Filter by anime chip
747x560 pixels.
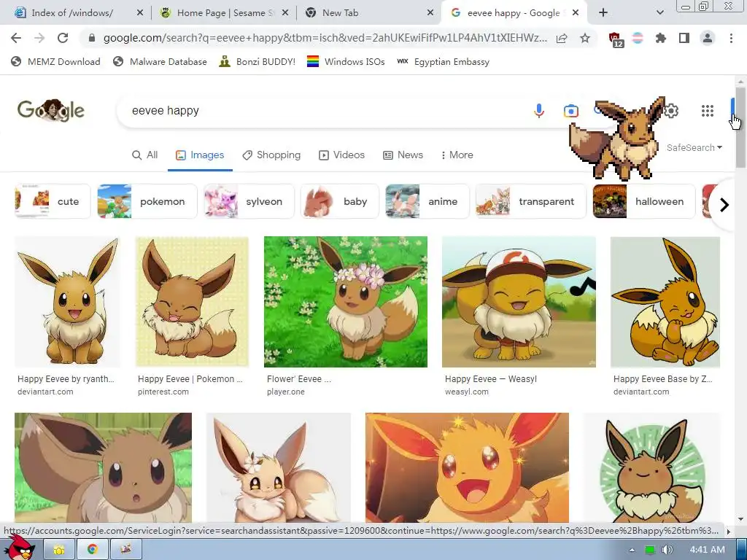point(427,201)
